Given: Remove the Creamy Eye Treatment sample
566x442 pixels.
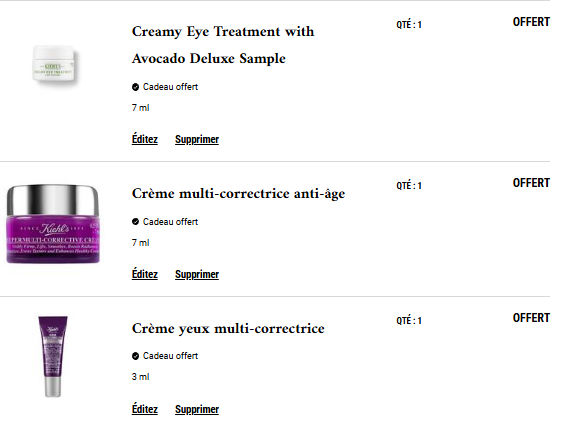Looking at the screenshot, I should [197, 139].
